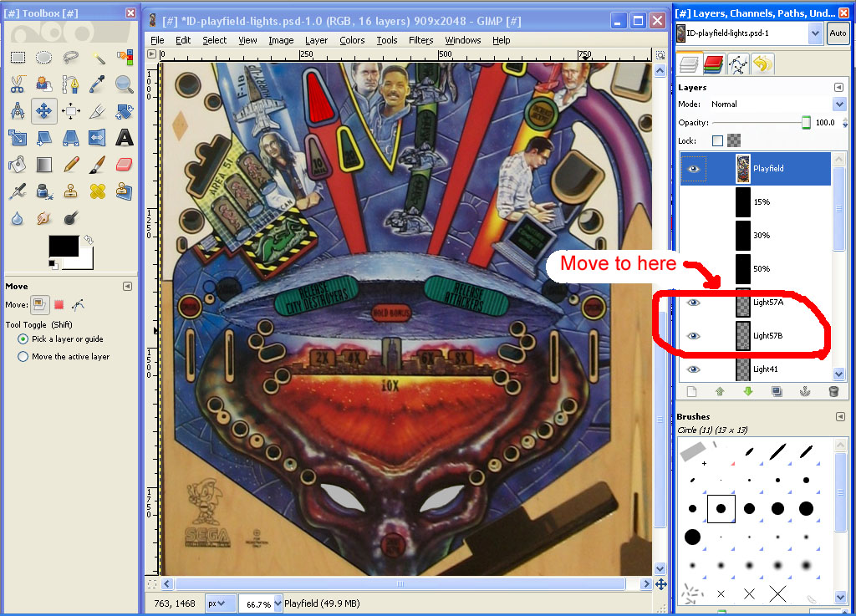Lower the layer with green down arrow
The image size is (856, 616).
748,391
